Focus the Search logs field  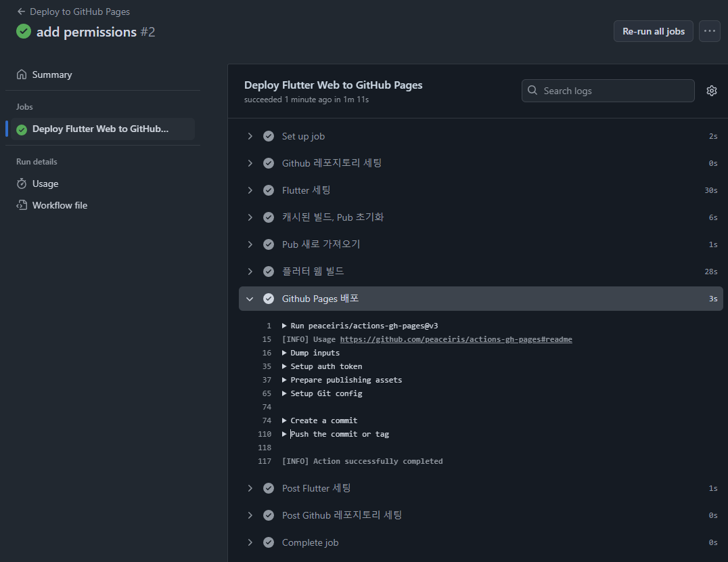pos(608,91)
